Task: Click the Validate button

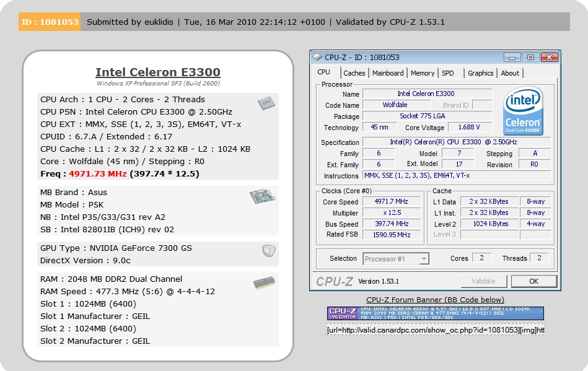Action: click(484, 281)
